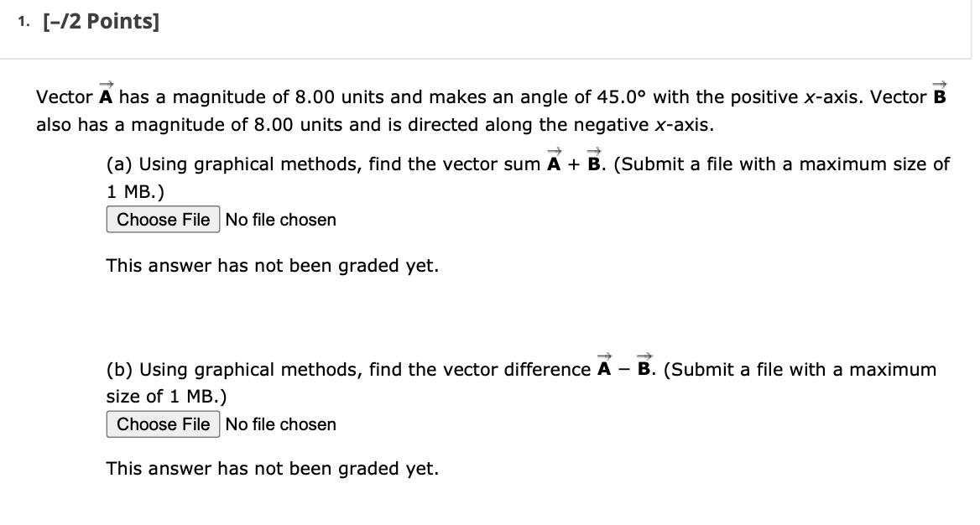Click ungraded status text under part (a)
This screenshot has width=980, height=525.
click(272, 266)
